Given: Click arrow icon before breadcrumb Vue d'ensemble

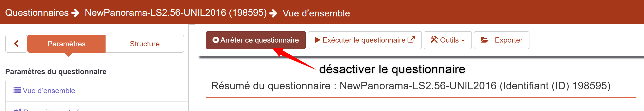Looking at the screenshot, I should pos(273,13).
